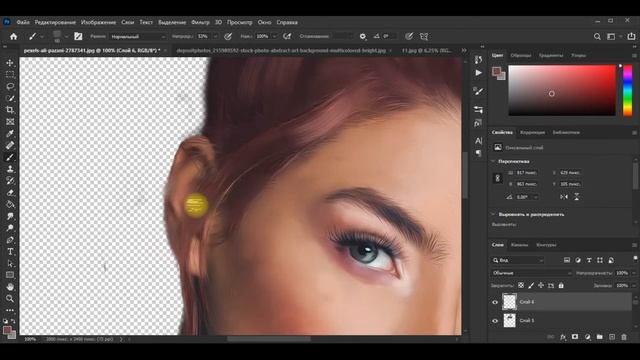Open the layer opacity dropdown

tap(634, 273)
